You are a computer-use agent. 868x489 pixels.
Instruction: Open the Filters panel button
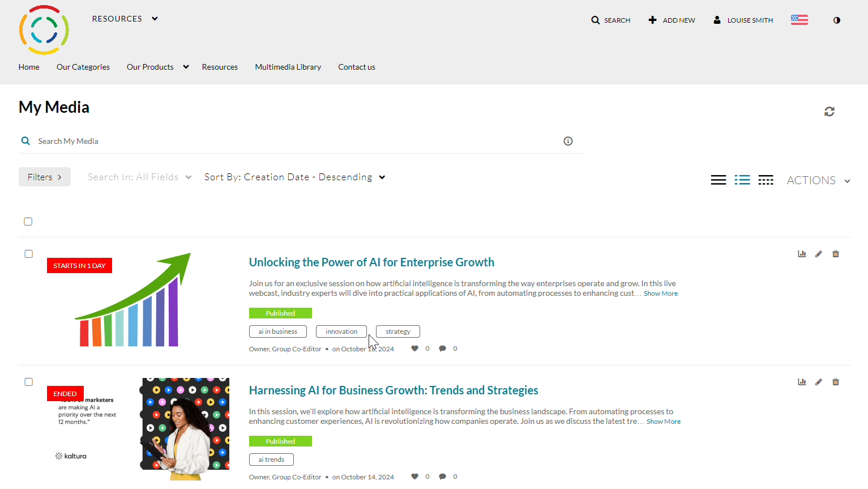[x=44, y=177]
